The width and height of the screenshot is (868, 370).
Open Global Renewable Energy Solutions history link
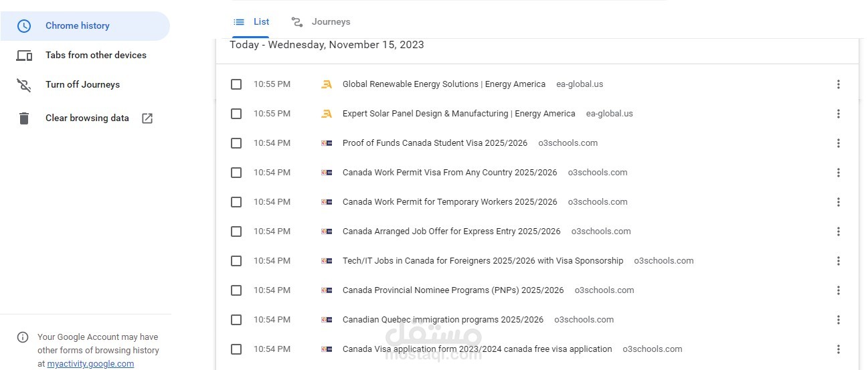click(x=444, y=84)
